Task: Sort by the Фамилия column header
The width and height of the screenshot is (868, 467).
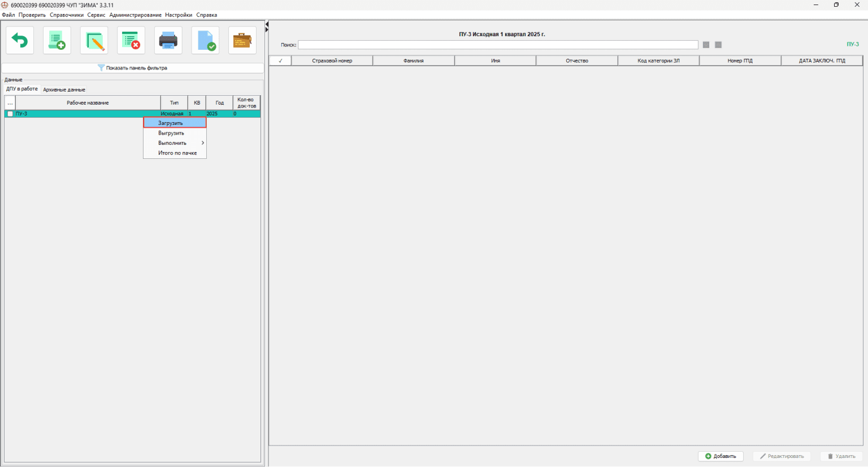Action: [414, 60]
